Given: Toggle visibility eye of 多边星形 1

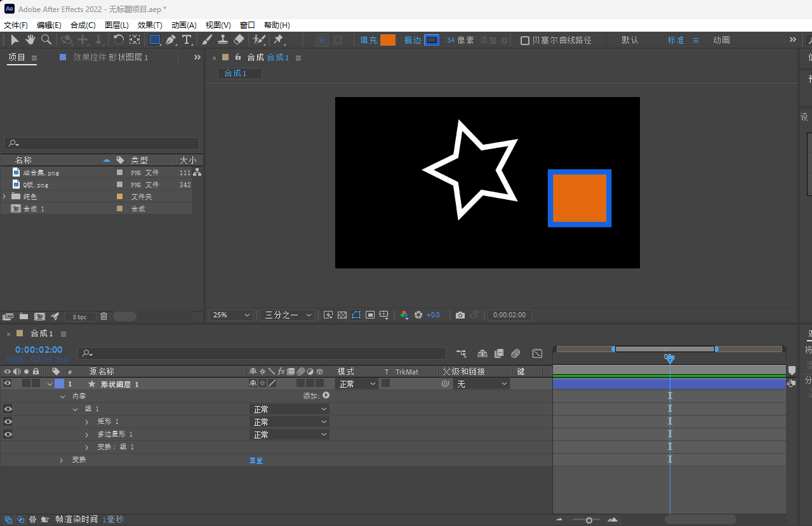Looking at the screenshot, I should (8, 434).
